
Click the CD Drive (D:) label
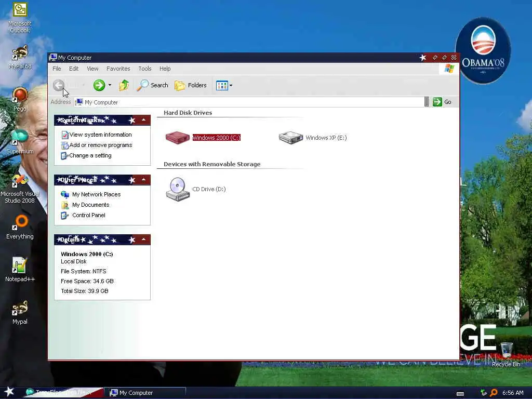(x=209, y=189)
